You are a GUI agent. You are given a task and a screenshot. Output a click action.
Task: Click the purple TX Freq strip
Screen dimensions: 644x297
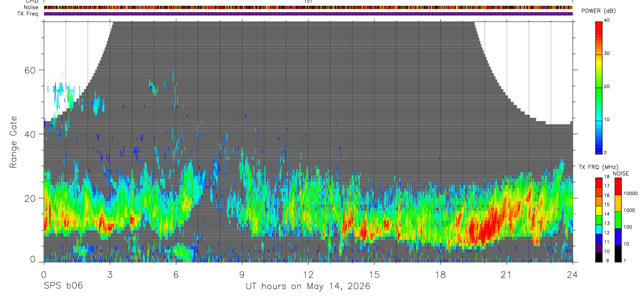click(x=308, y=14)
